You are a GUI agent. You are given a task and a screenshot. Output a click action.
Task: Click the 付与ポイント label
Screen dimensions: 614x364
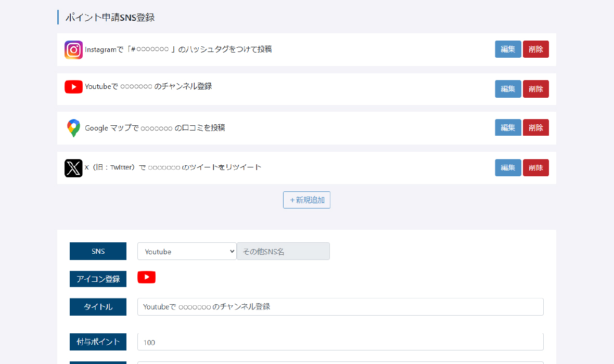coord(98,342)
